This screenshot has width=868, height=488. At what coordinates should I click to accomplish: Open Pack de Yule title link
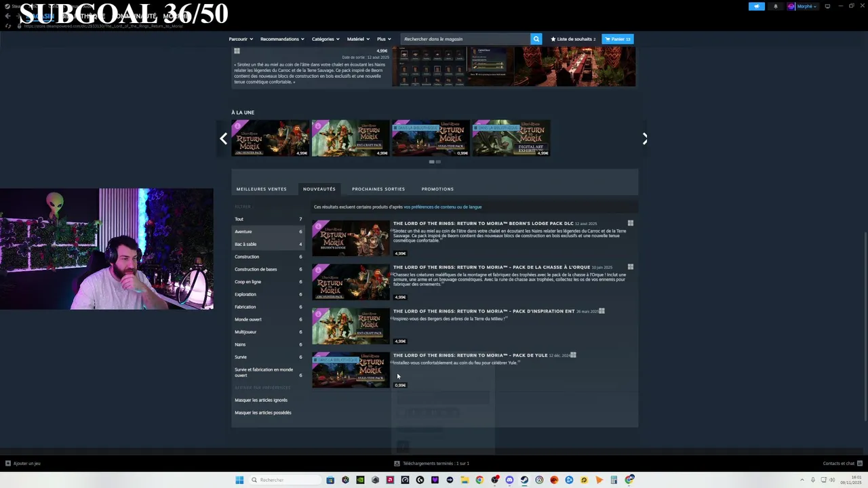coord(470,355)
